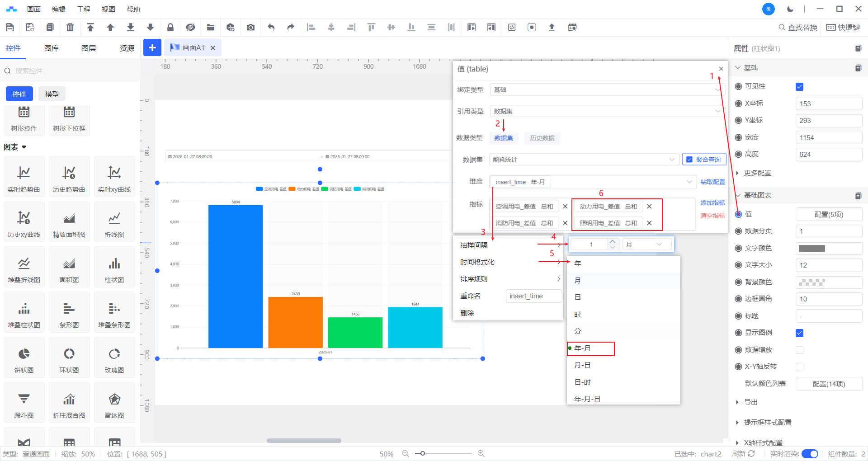The height and width of the screenshot is (461, 868).
Task: Choose 年-月-日 time format option
Action: click(x=587, y=399)
